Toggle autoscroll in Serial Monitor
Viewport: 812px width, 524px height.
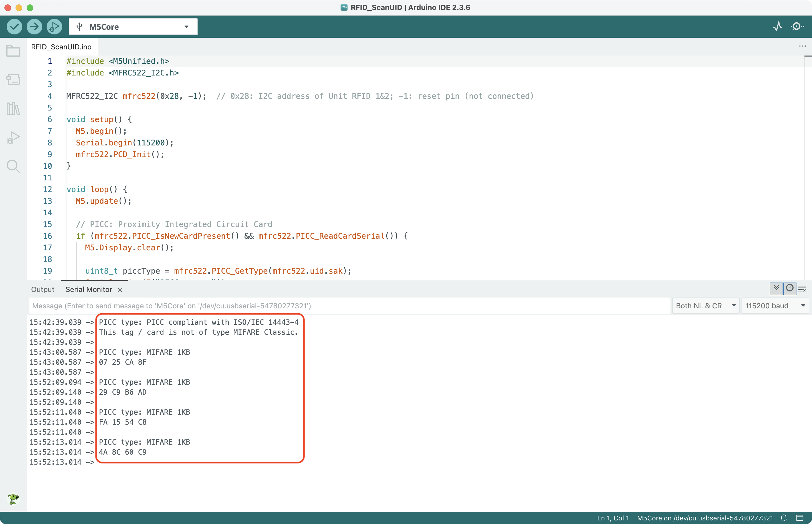(x=776, y=289)
